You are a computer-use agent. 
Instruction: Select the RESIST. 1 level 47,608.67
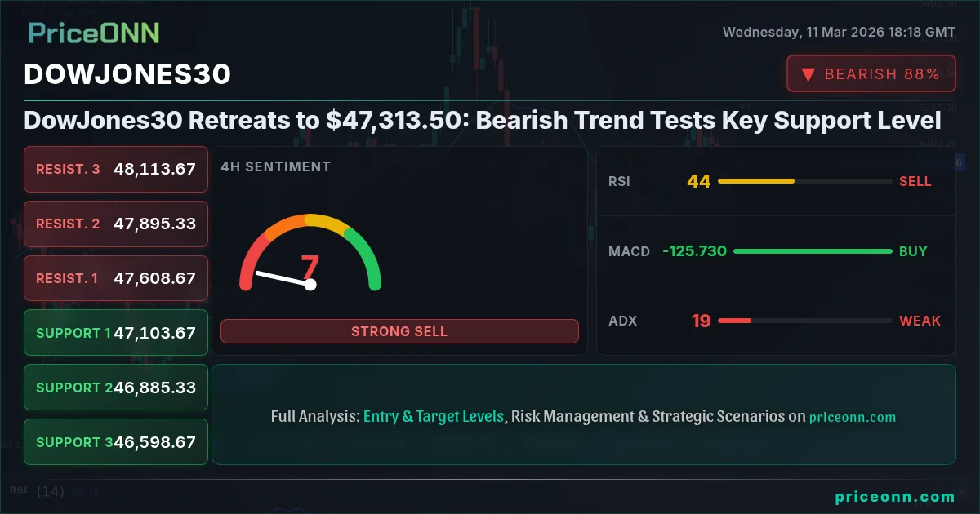point(116,278)
